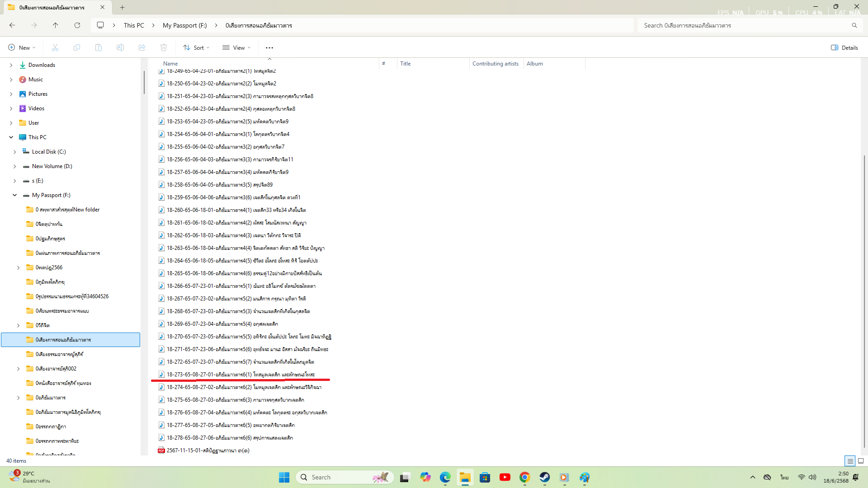The image size is (868, 488).
Task: Open the Sort dropdown
Action: point(196,47)
